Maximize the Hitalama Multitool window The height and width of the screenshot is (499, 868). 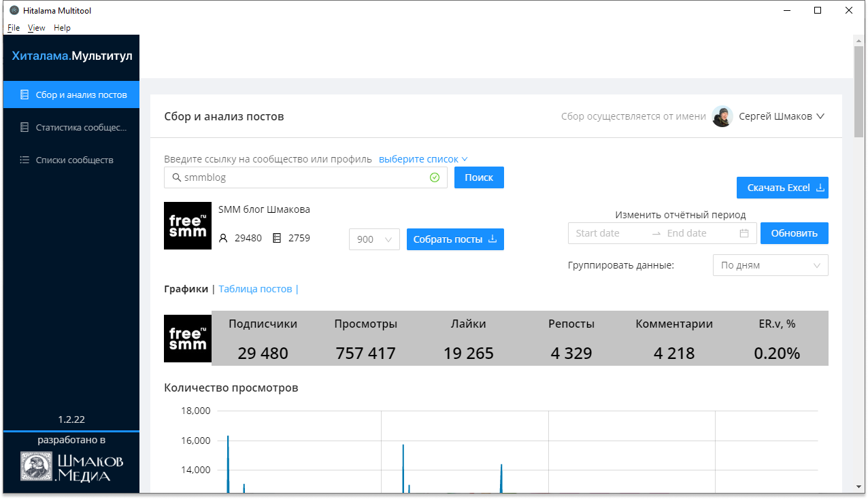tap(818, 10)
